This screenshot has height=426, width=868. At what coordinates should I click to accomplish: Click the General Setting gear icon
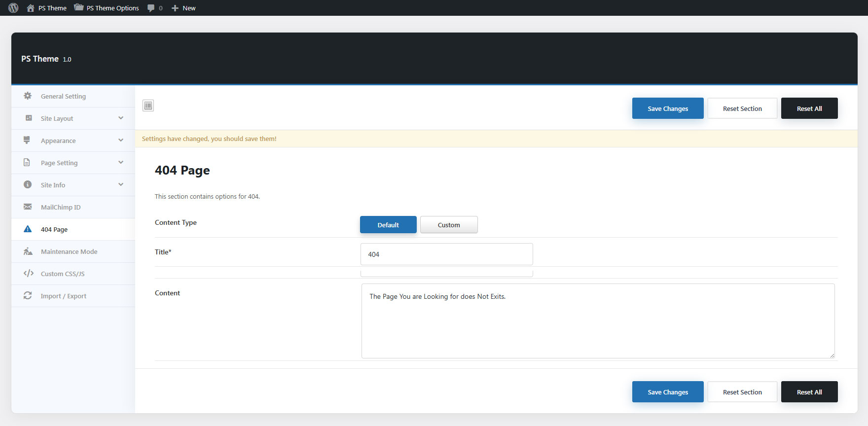click(x=28, y=96)
